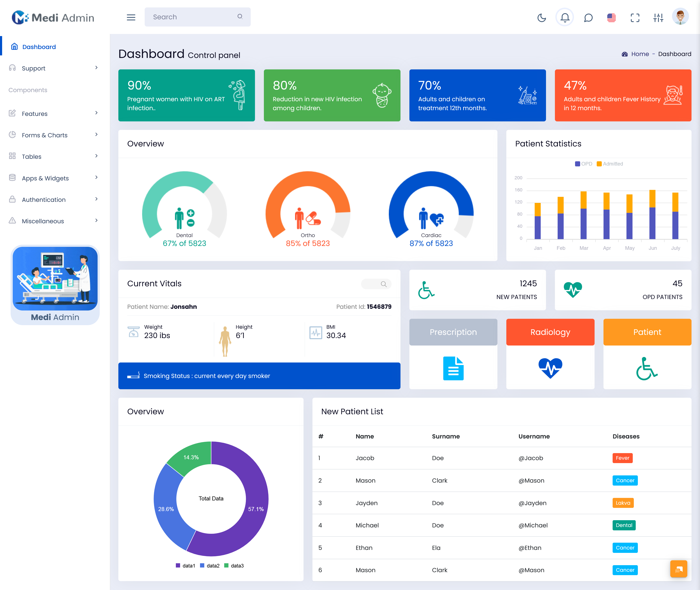Expand Authentication submenu chevron
This screenshot has height=590, width=700.
click(96, 199)
